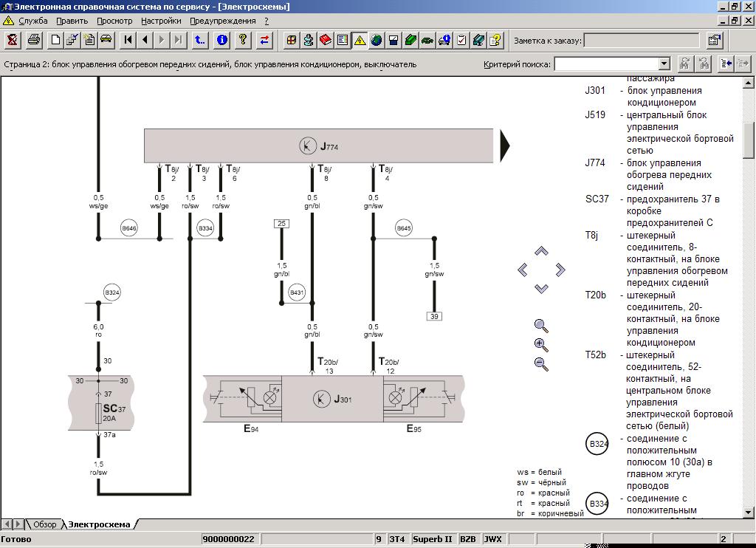Click the blank new document toolbar icon
The width and height of the screenshot is (756, 548).
click(x=55, y=40)
